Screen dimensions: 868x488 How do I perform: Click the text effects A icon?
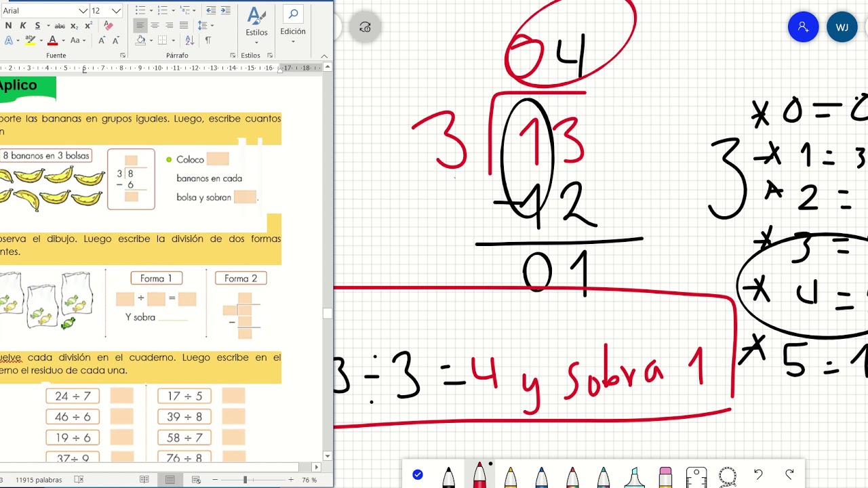9,41
